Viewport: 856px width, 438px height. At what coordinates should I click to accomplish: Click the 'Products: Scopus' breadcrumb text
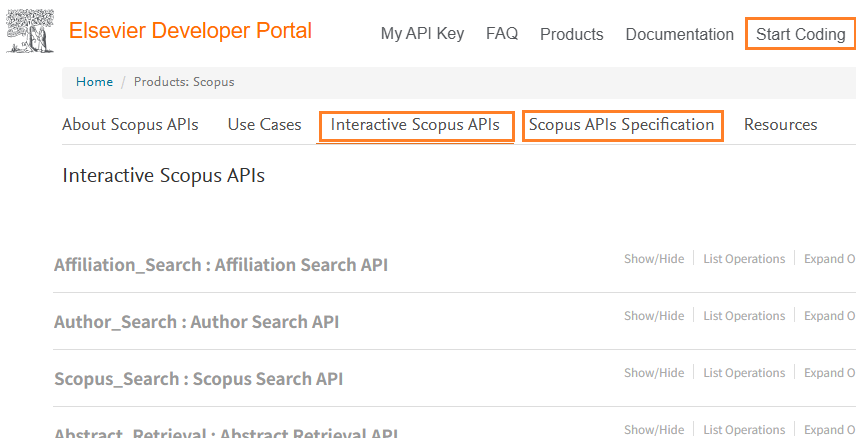(184, 82)
